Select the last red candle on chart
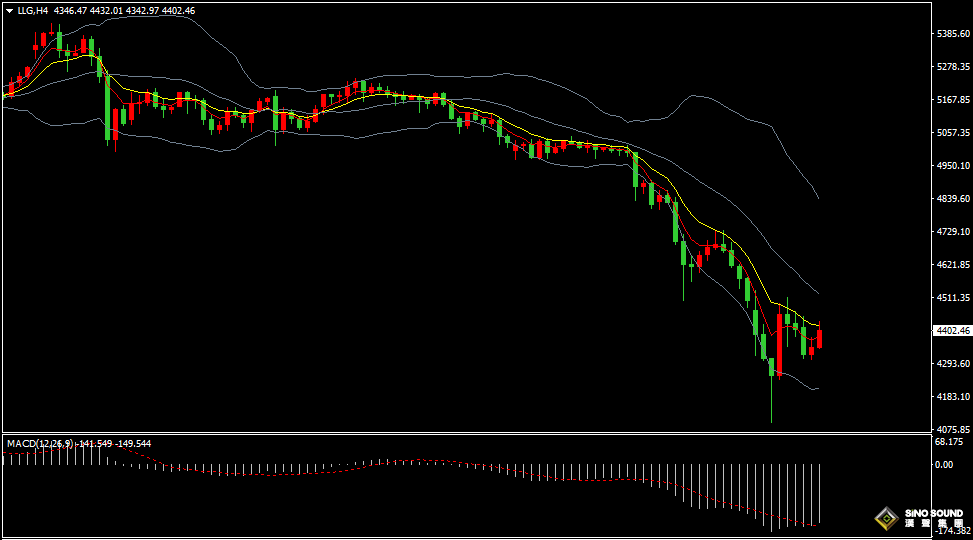This screenshot has width=973, height=540. coord(820,338)
